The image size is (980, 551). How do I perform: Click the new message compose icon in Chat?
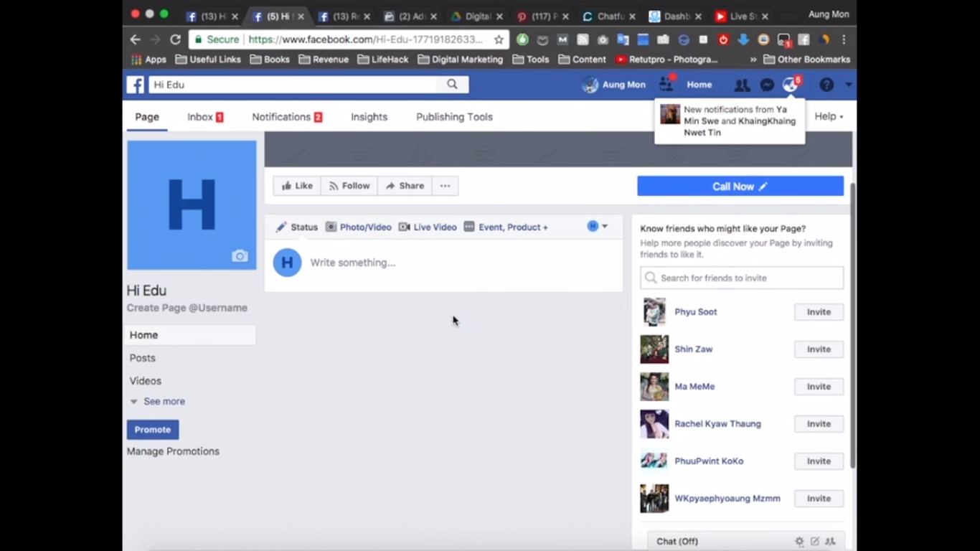(x=815, y=542)
